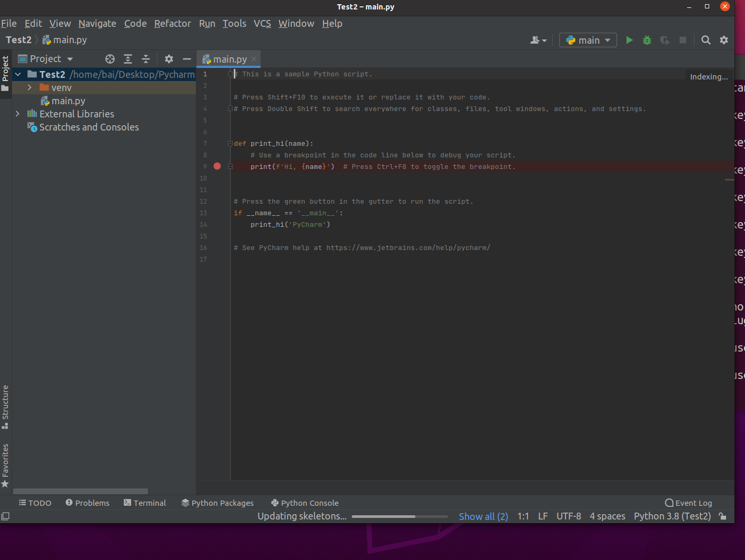Image resolution: width=745 pixels, height=560 pixels.
Task: Open IDE settings gear in top toolbar
Action: [x=724, y=40]
